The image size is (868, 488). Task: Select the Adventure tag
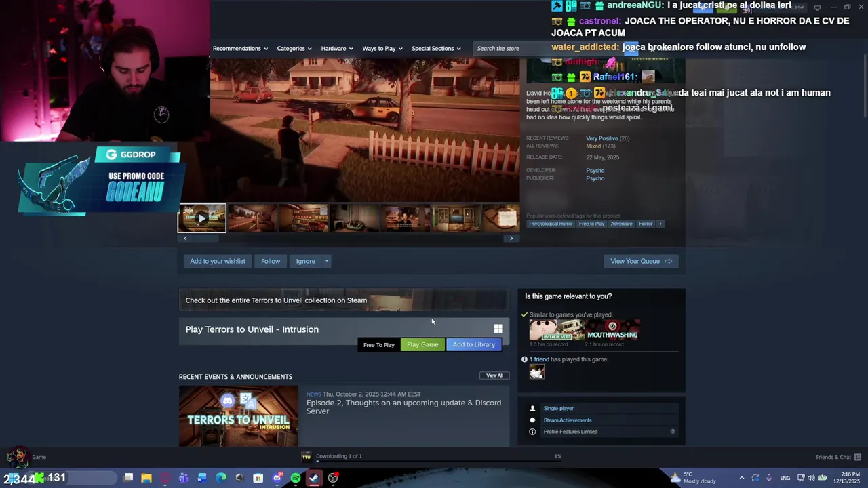coord(621,224)
